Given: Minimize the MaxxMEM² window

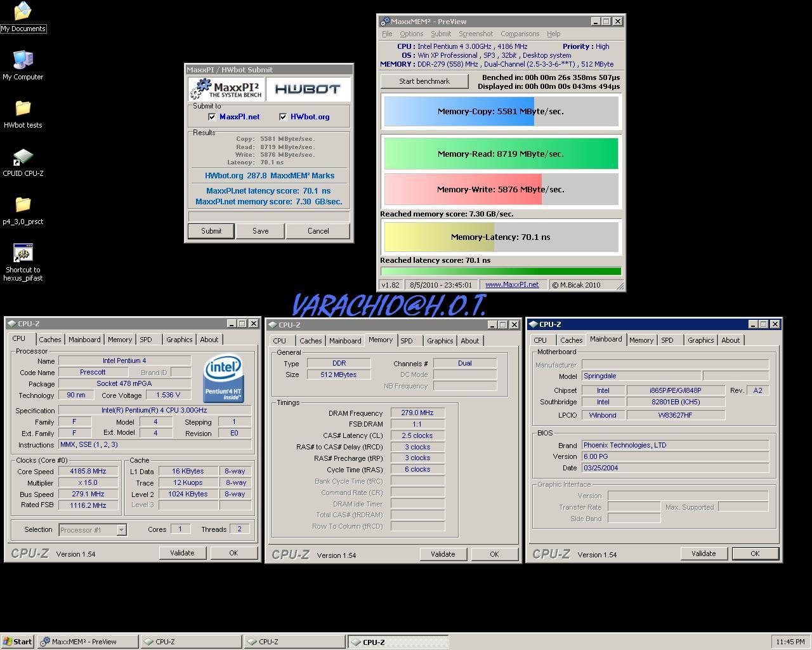Looking at the screenshot, I should pyautogui.click(x=596, y=22).
